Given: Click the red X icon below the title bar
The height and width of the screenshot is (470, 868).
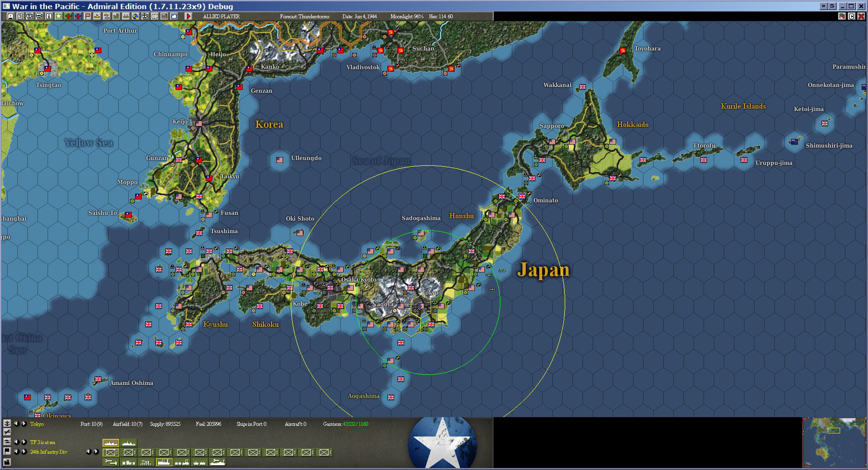Looking at the screenshot, I should point(861,16).
